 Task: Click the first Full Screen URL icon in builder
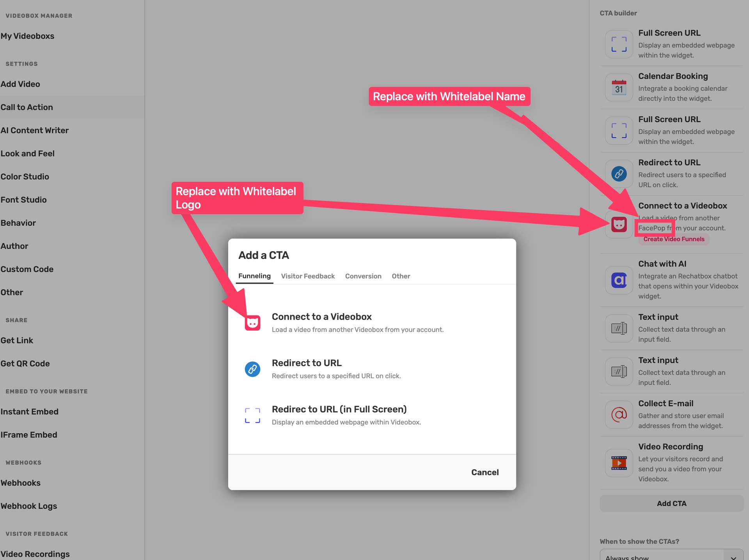(619, 44)
